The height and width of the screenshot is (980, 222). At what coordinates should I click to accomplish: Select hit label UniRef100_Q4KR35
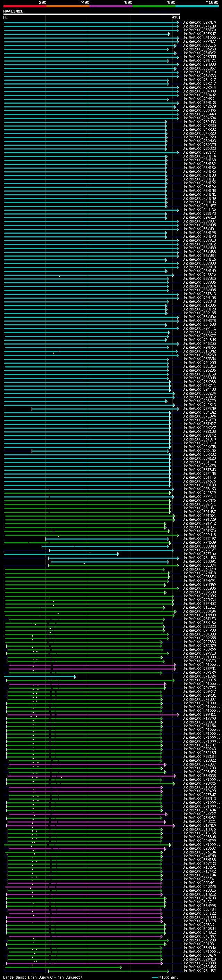coord(199,125)
